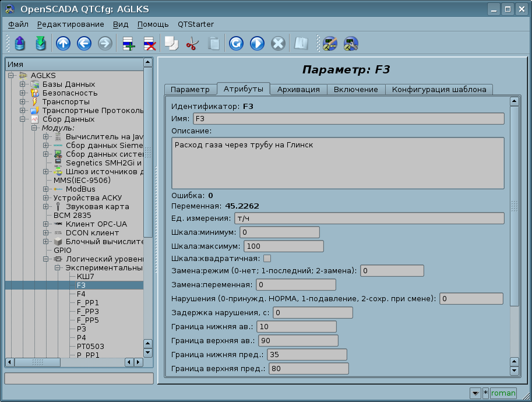Click the scissors Cut icon
The width and height of the screenshot is (532, 402).
[x=192, y=44]
